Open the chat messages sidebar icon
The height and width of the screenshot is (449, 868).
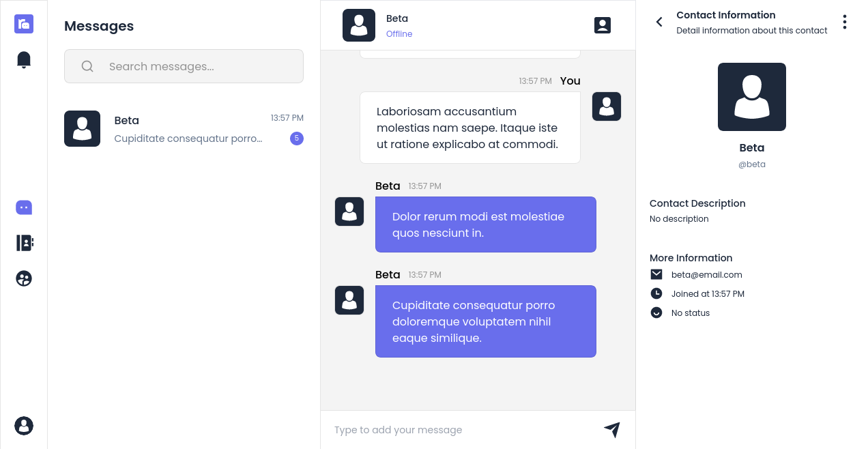[x=24, y=207]
